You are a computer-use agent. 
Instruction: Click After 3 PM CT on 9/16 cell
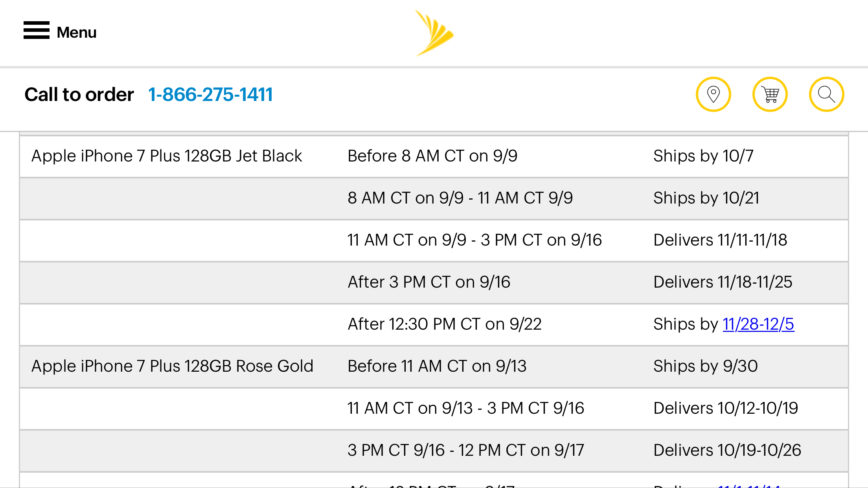(429, 282)
